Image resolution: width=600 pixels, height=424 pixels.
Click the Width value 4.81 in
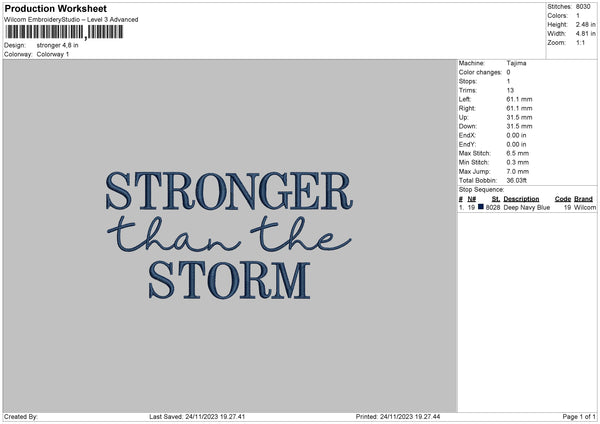[x=585, y=34]
